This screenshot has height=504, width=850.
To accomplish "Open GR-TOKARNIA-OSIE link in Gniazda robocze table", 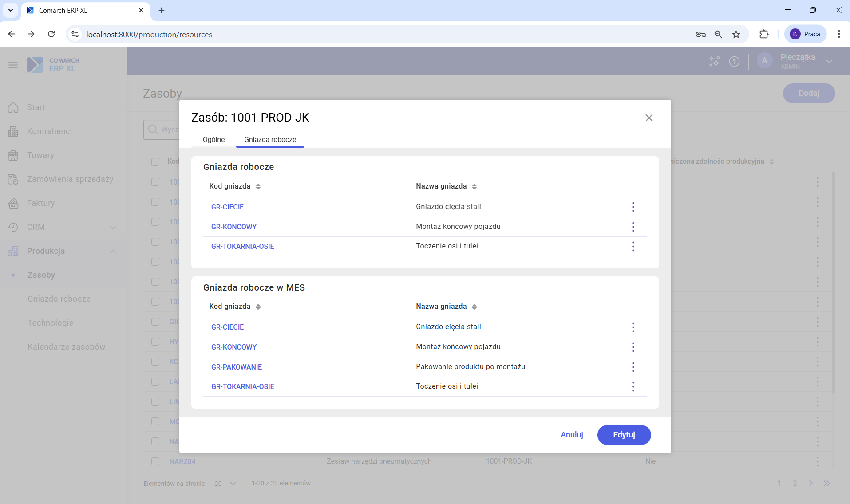I will point(242,246).
